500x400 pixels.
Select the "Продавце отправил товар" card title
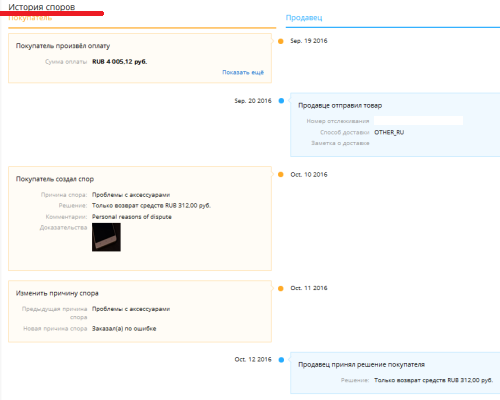[x=340, y=106]
